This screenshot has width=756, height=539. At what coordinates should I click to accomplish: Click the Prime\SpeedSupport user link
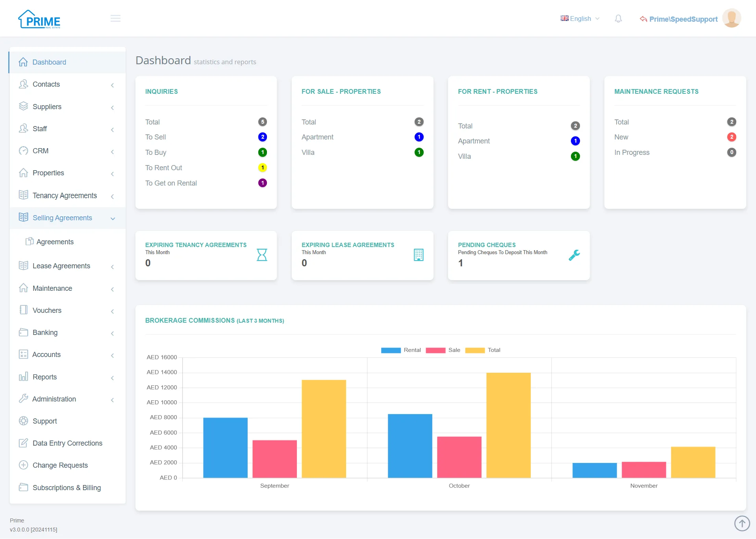(683, 19)
